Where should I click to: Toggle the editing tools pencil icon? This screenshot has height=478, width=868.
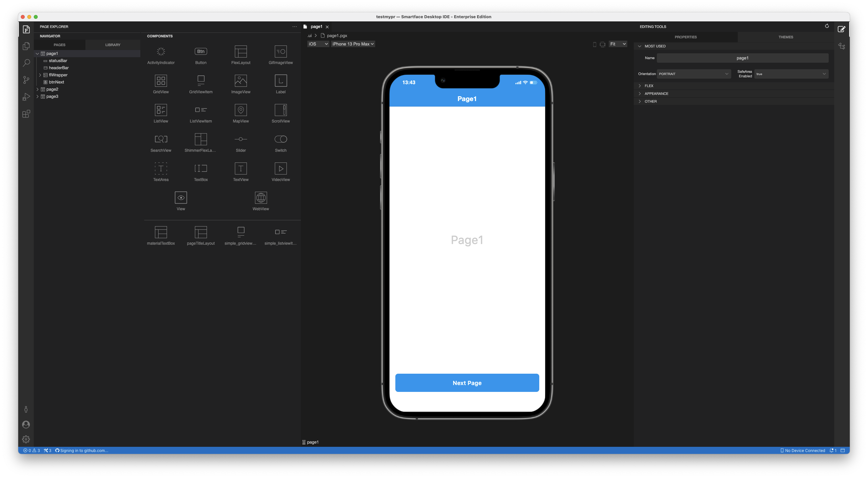(841, 29)
